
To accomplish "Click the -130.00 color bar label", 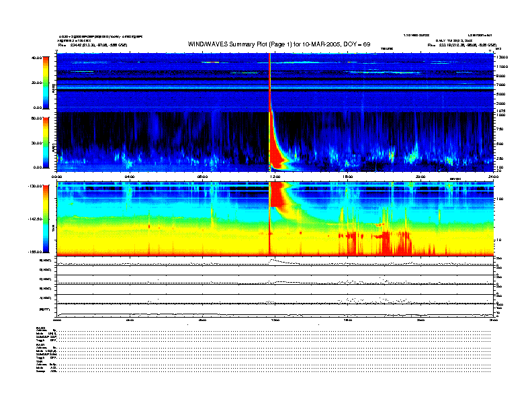I will [x=36, y=186].
